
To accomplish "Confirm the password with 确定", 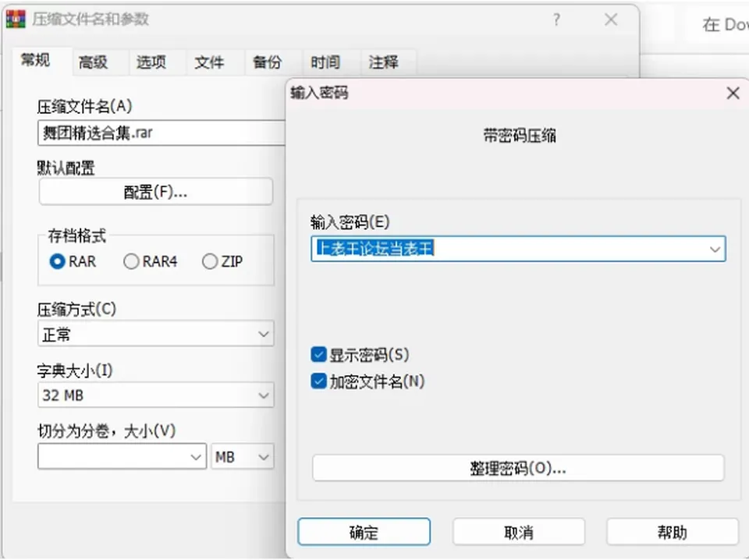I will coord(364,532).
